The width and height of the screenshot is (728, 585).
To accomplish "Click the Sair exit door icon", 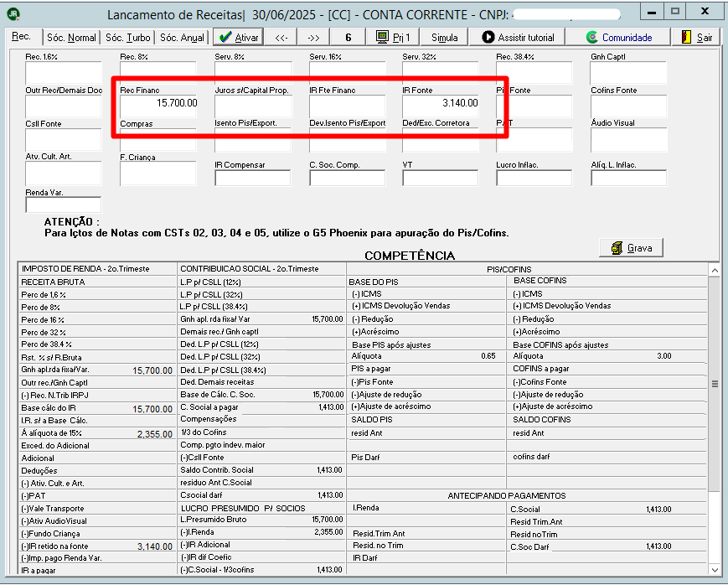I will coord(686,37).
